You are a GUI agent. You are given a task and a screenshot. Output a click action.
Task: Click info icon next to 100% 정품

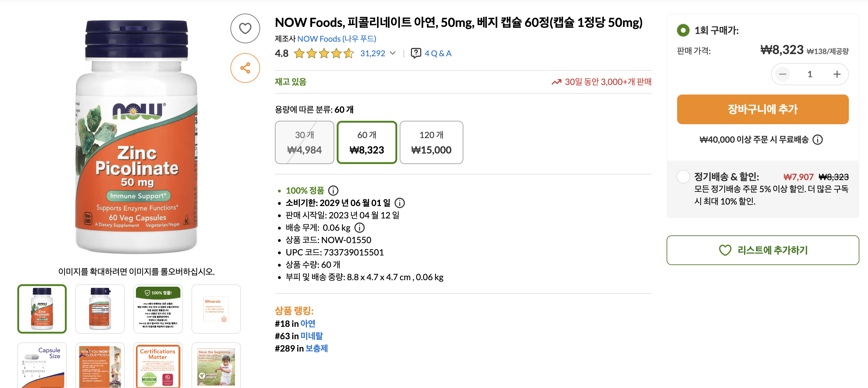(333, 191)
